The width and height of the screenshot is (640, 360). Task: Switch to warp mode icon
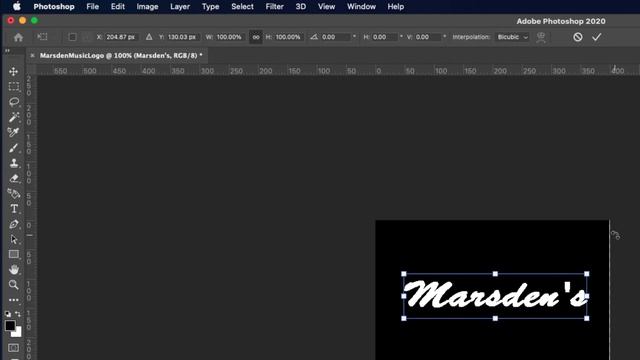pyautogui.click(x=541, y=38)
